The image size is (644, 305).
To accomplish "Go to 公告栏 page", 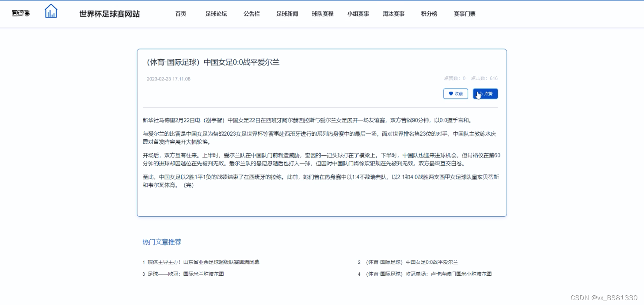I will pyautogui.click(x=252, y=14).
